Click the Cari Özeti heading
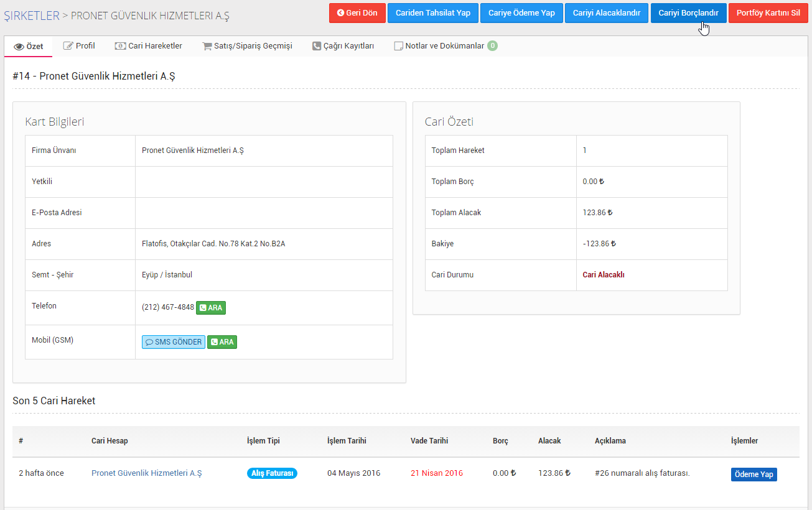 click(x=449, y=122)
